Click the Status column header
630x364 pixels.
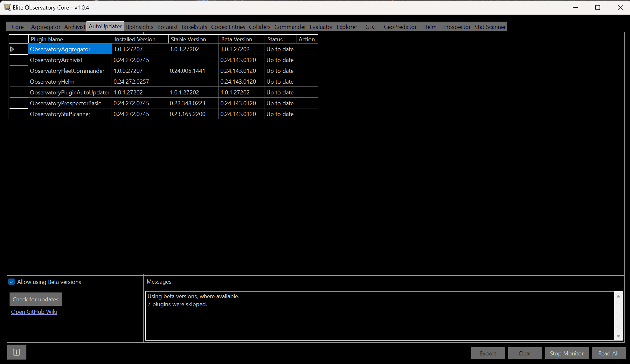pyautogui.click(x=280, y=39)
